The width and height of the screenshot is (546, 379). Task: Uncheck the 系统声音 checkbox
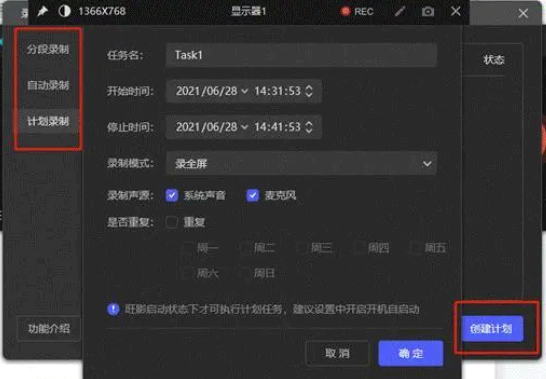172,195
